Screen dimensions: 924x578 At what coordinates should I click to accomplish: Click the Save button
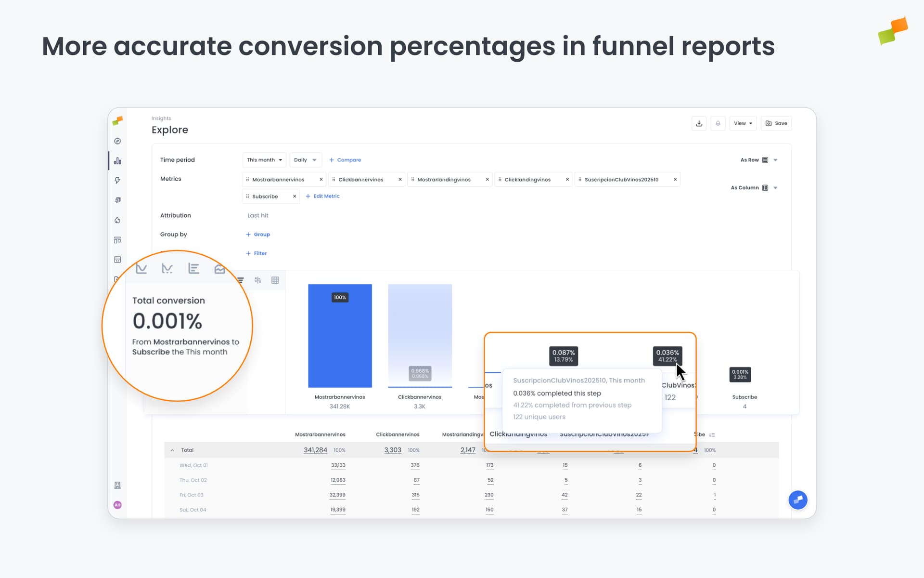tap(776, 123)
